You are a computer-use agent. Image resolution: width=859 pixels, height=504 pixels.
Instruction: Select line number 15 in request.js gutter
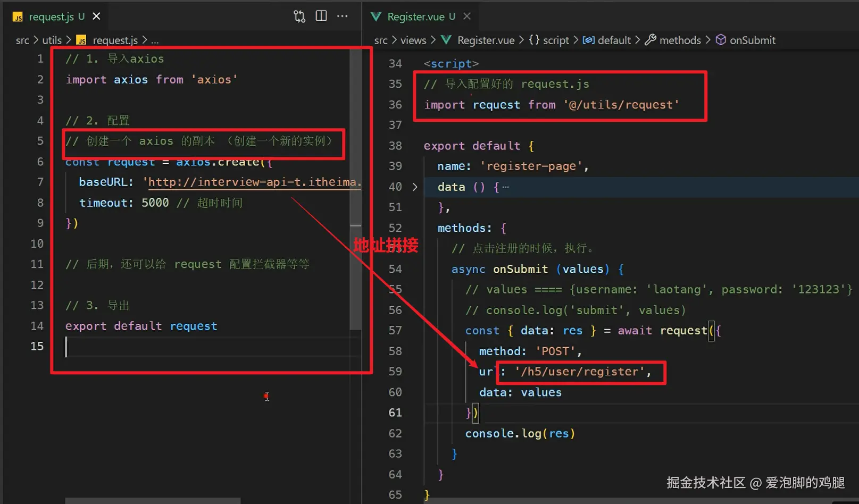(37, 347)
